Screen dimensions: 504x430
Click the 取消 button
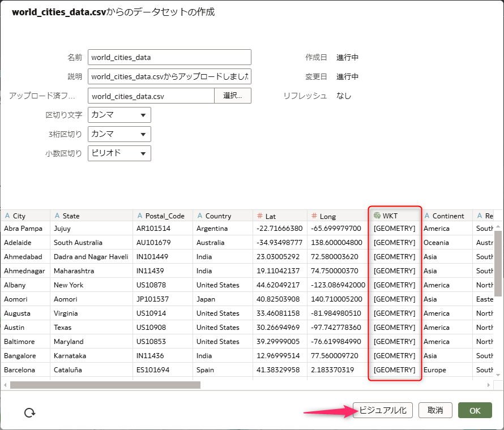[x=435, y=410]
